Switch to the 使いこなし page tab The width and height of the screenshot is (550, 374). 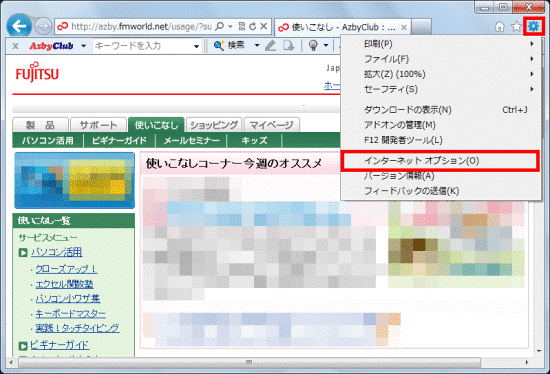click(156, 125)
